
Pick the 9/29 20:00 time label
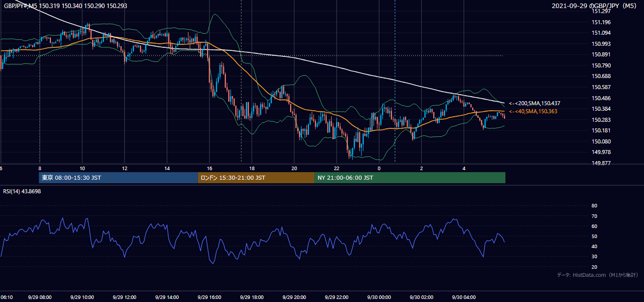pos(294,297)
